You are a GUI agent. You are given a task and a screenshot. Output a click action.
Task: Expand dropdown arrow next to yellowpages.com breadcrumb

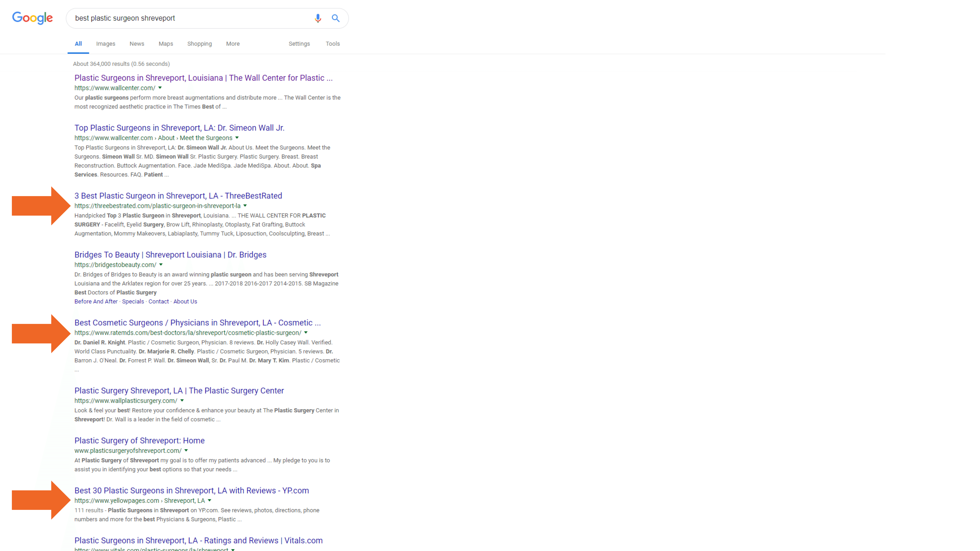point(210,501)
